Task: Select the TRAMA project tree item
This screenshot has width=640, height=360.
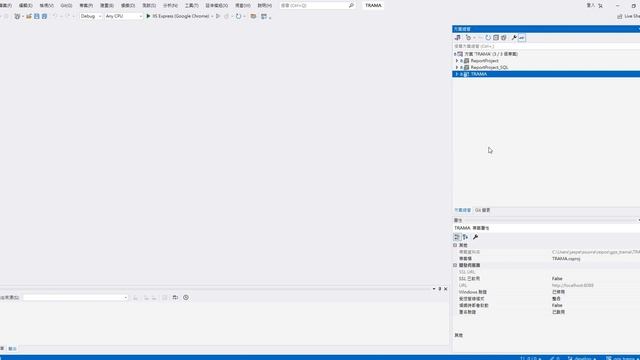Action: (x=479, y=74)
